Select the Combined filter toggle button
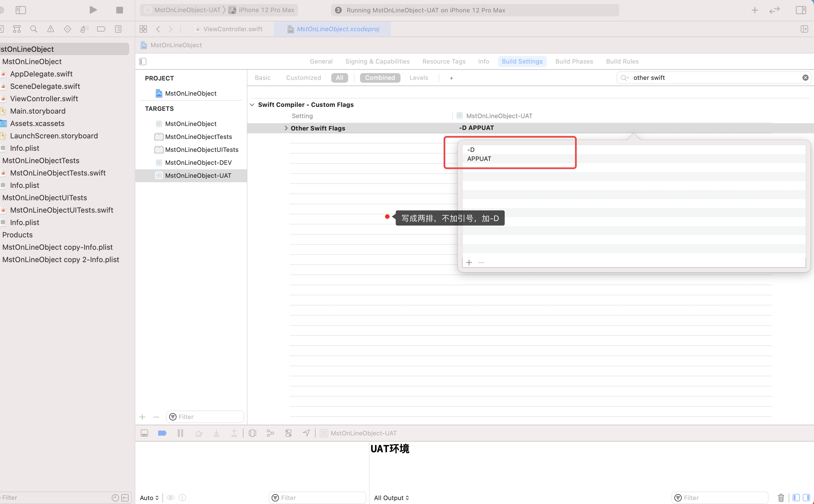Screen dimensions: 814x504 [380, 77]
